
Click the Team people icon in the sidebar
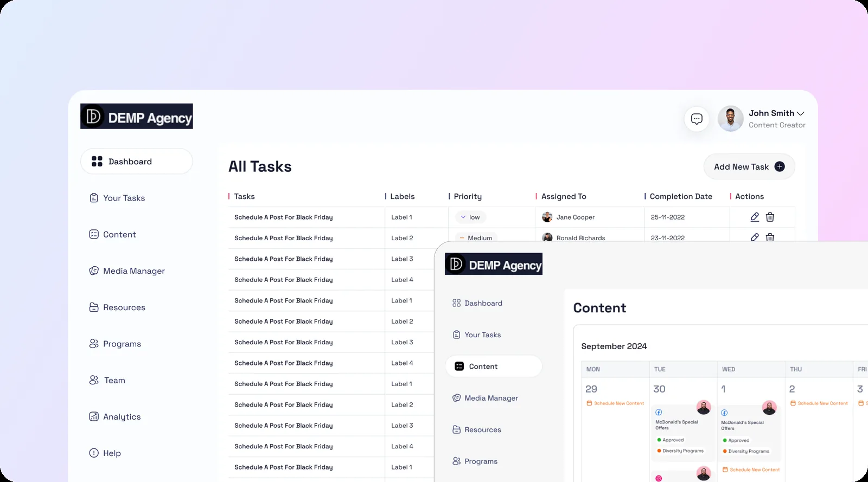94,380
